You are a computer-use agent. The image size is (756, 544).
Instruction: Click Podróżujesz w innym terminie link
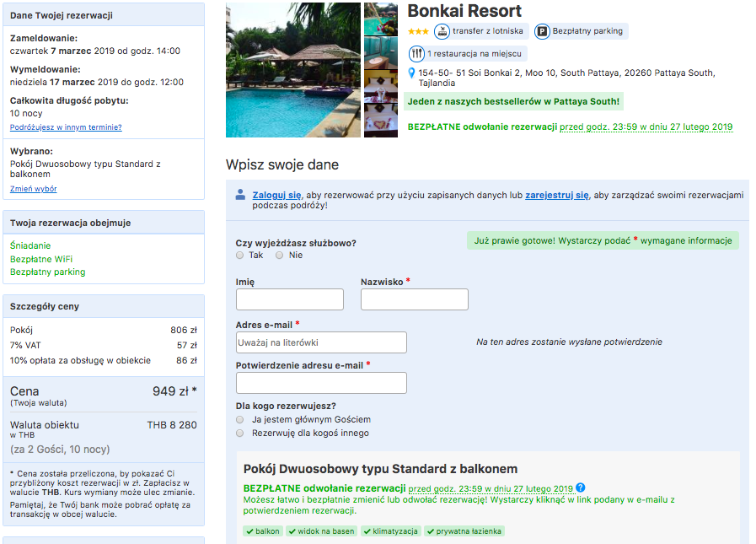point(66,127)
